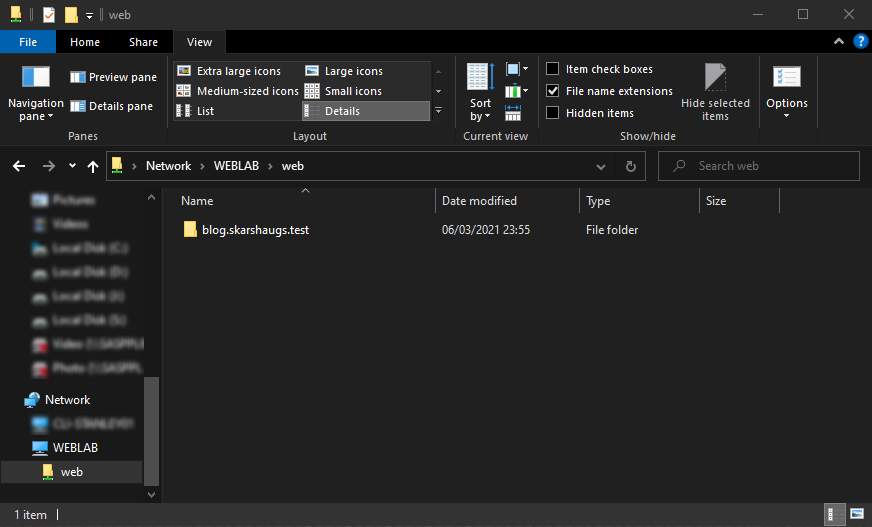Viewport: 872px width, 527px height.
Task: Switch layout to Medium-sized icons
Action: pos(237,91)
